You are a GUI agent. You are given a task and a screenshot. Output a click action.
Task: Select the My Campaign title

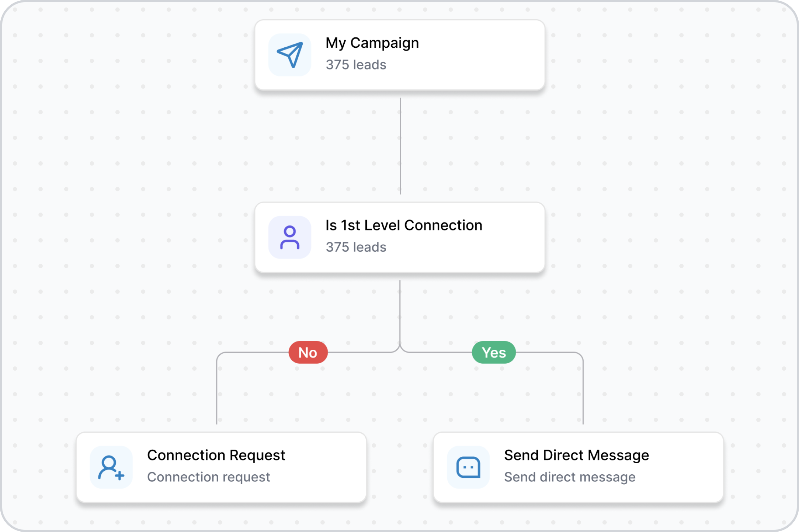[x=372, y=43]
